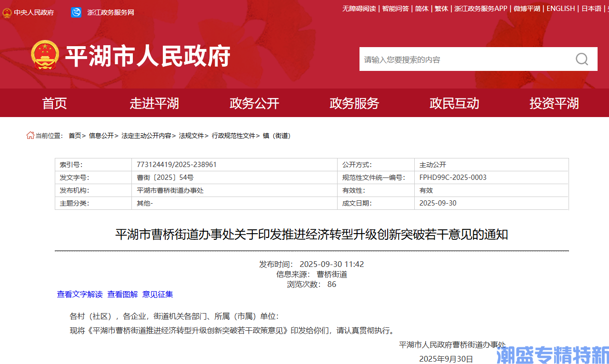
Task: Open the 查看图解 link
Action: [x=122, y=295]
